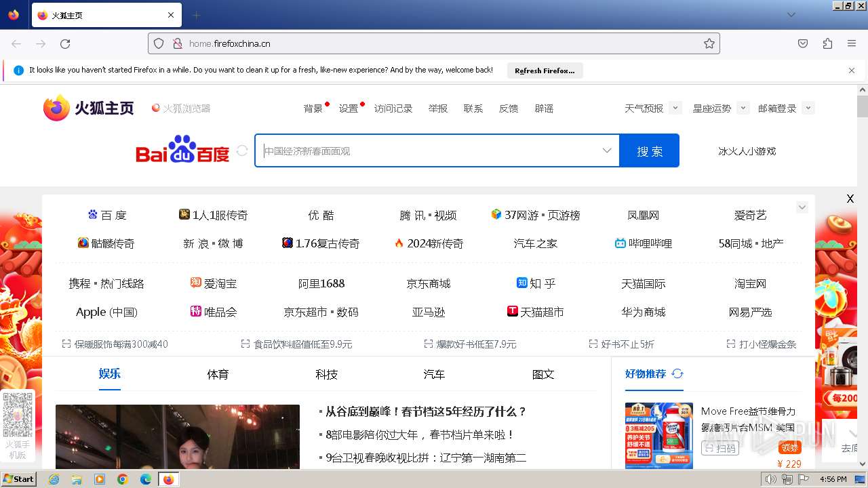868x488 pixels.
Task: Open Chrome from taskbar
Action: pos(123,479)
